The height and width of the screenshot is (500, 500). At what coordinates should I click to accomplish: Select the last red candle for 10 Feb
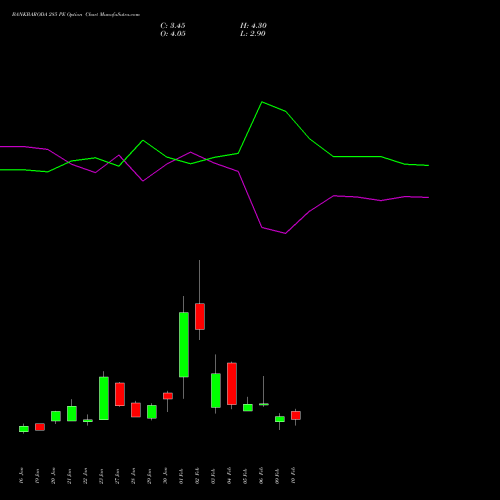(296, 415)
